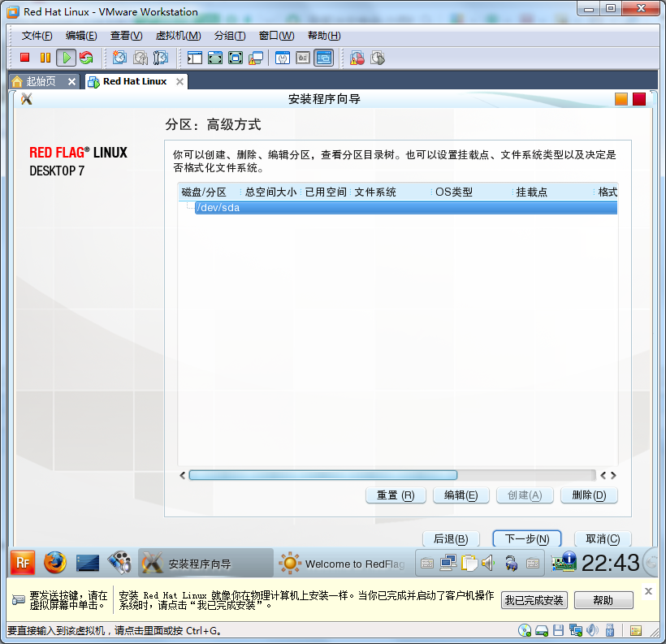666x644 pixels.
Task: Click the horizontal scrollbar thumb in partition list
Action: click(x=322, y=475)
